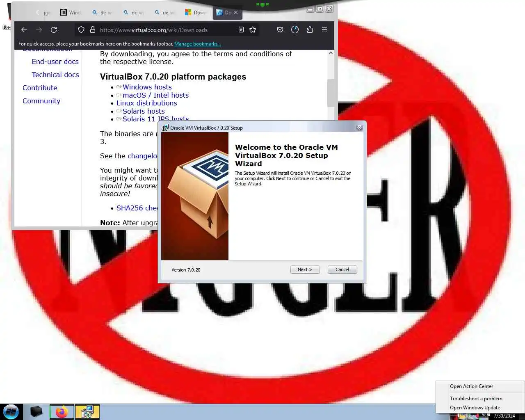Open Windows hosts download link

point(147,87)
